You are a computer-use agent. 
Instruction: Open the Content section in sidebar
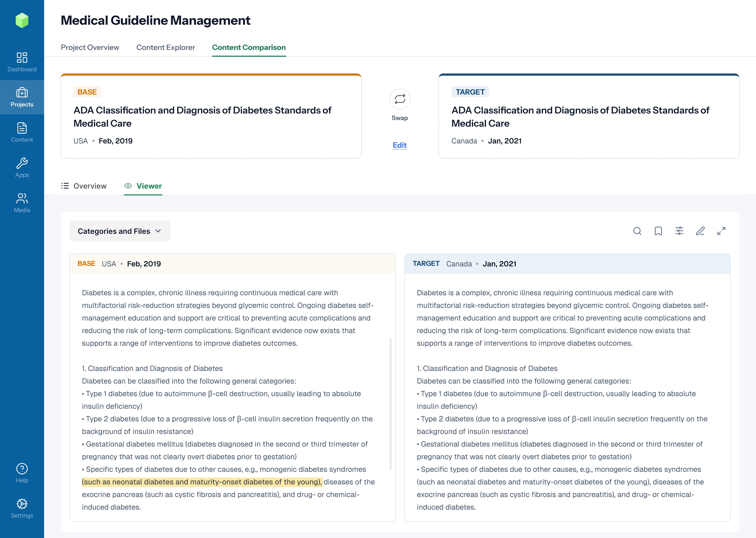point(22,133)
